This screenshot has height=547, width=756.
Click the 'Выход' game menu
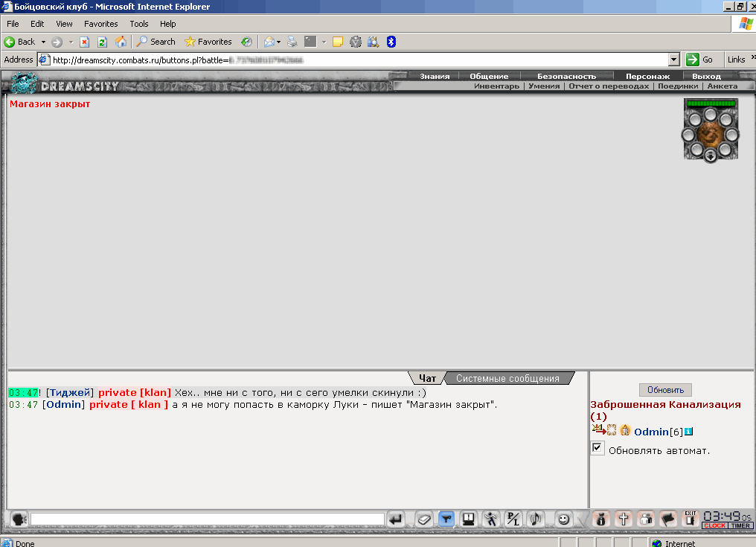click(706, 76)
